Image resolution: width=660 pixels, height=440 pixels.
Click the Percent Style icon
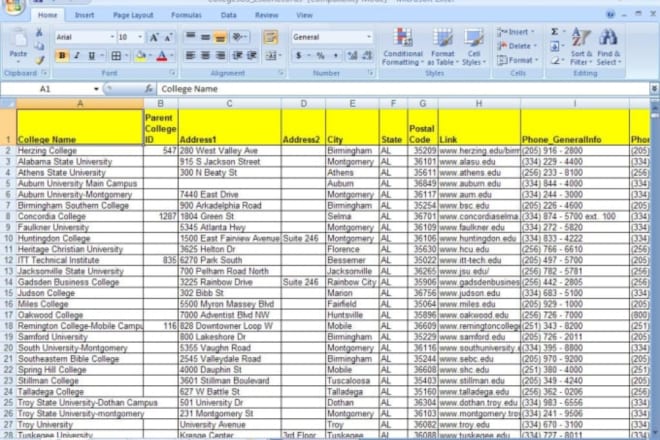pos(321,55)
